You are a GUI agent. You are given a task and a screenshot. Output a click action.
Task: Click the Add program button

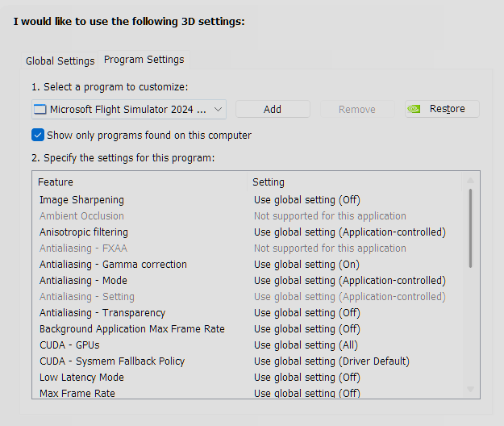pyautogui.click(x=273, y=109)
